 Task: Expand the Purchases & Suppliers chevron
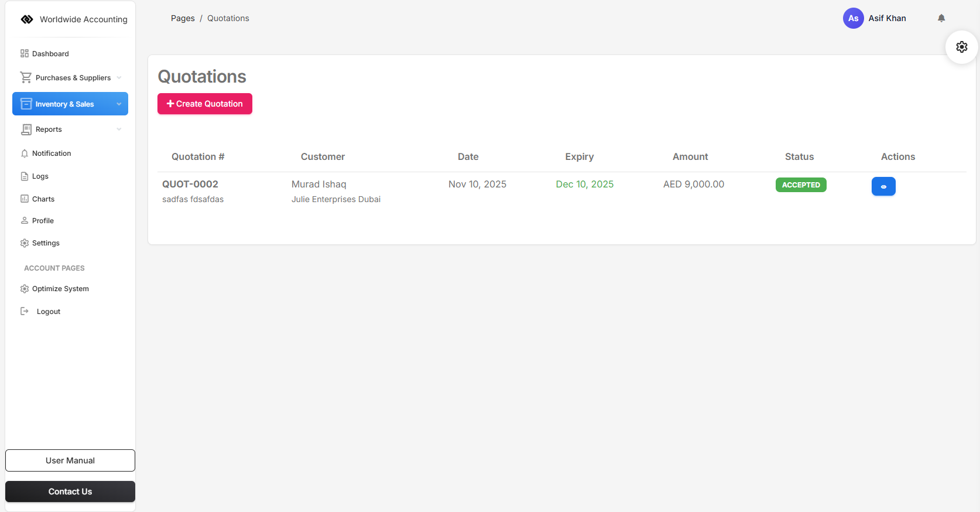119,78
